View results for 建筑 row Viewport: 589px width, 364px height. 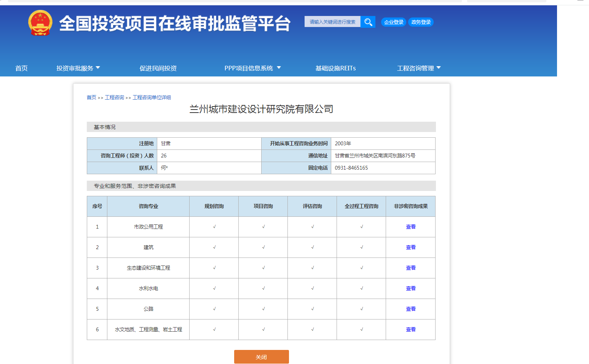coord(410,247)
